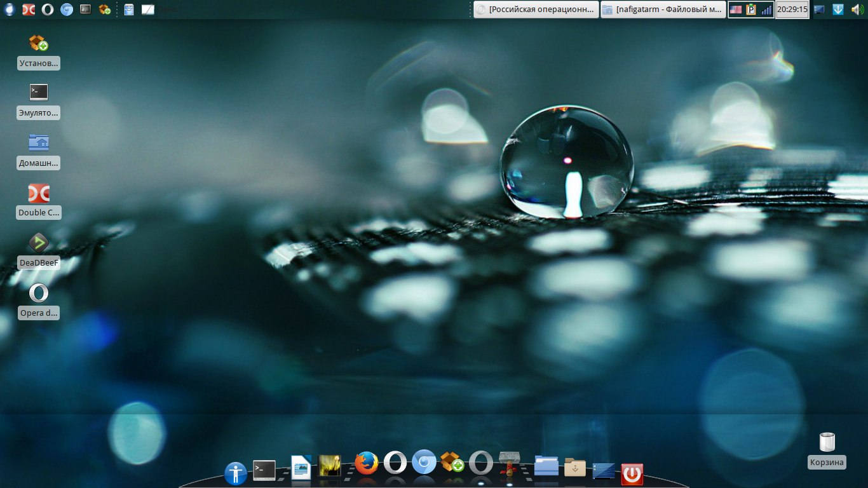Viewport: 868px width, 488px height.
Task: Launch Firefox from the bottom dock
Action: [x=366, y=463]
